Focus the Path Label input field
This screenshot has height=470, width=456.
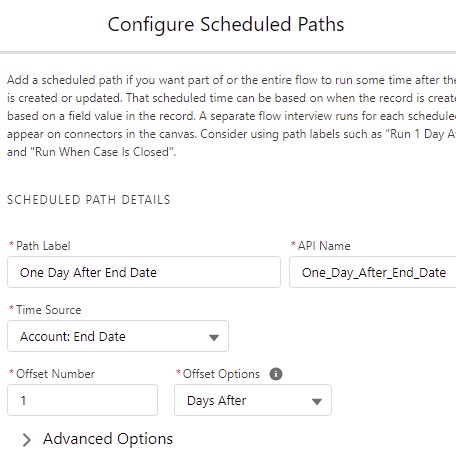tap(144, 272)
